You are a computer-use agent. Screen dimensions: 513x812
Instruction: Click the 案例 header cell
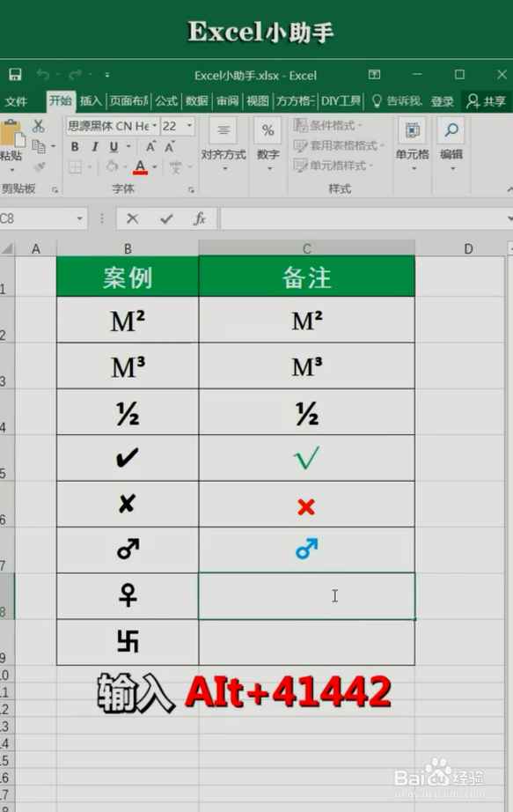coord(128,277)
